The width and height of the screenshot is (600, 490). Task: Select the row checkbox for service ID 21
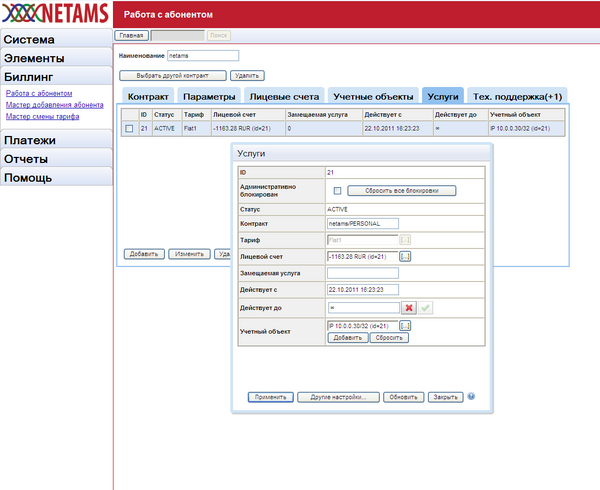(129, 129)
